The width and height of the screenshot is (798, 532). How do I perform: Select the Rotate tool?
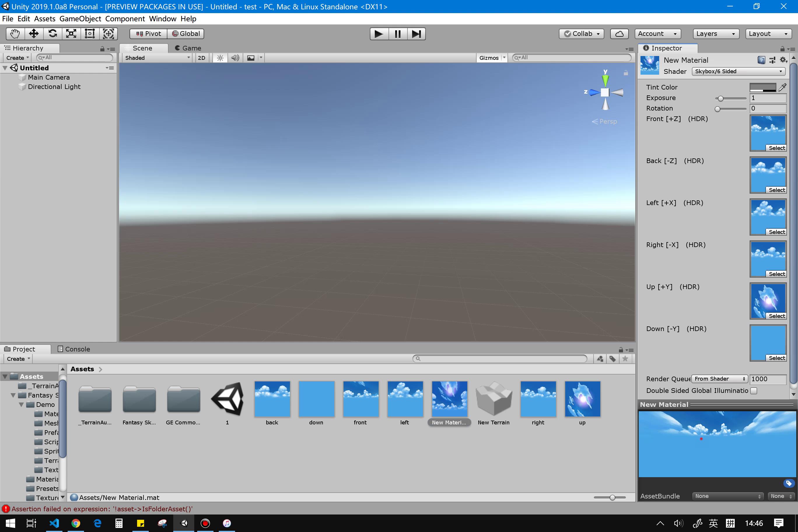pyautogui.click(x=52, y=34)
